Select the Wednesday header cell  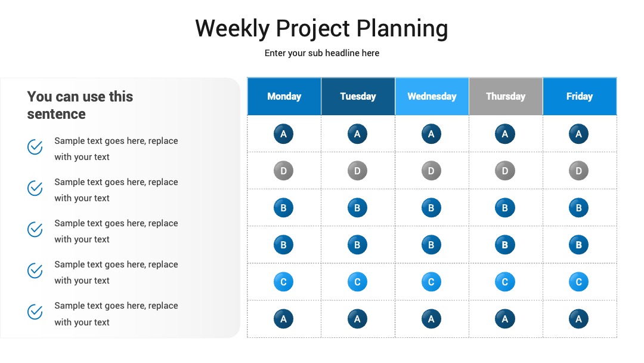[x=432, y=96]
